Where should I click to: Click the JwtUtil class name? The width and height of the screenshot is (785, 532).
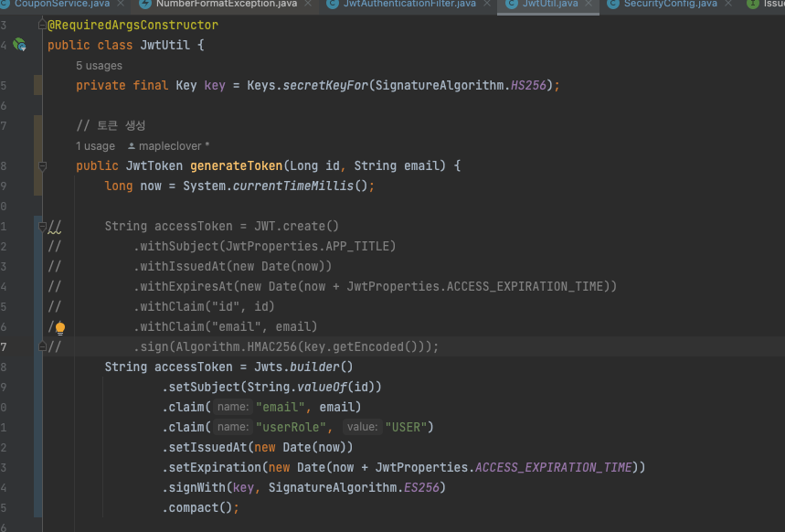click(x=165, y=45)
